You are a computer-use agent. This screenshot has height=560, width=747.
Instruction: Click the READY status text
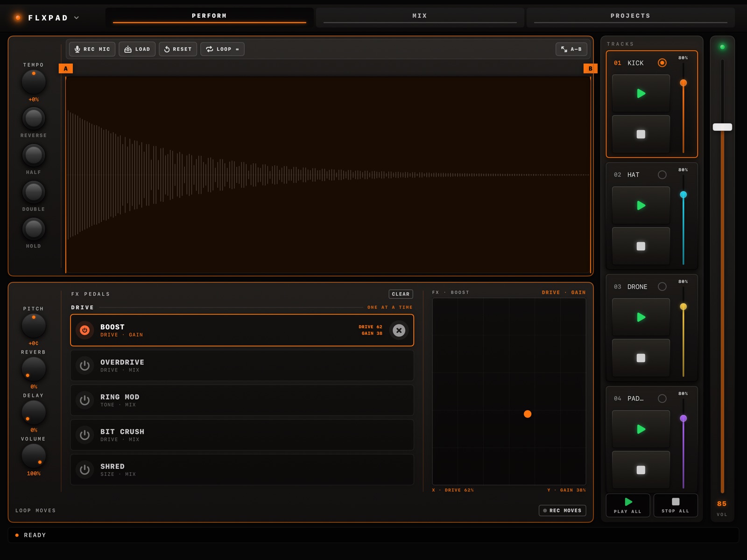click(35, 535)
